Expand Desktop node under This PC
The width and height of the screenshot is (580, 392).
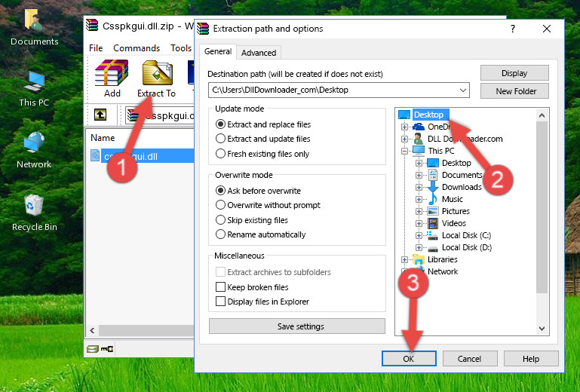(x=419, y=163)
